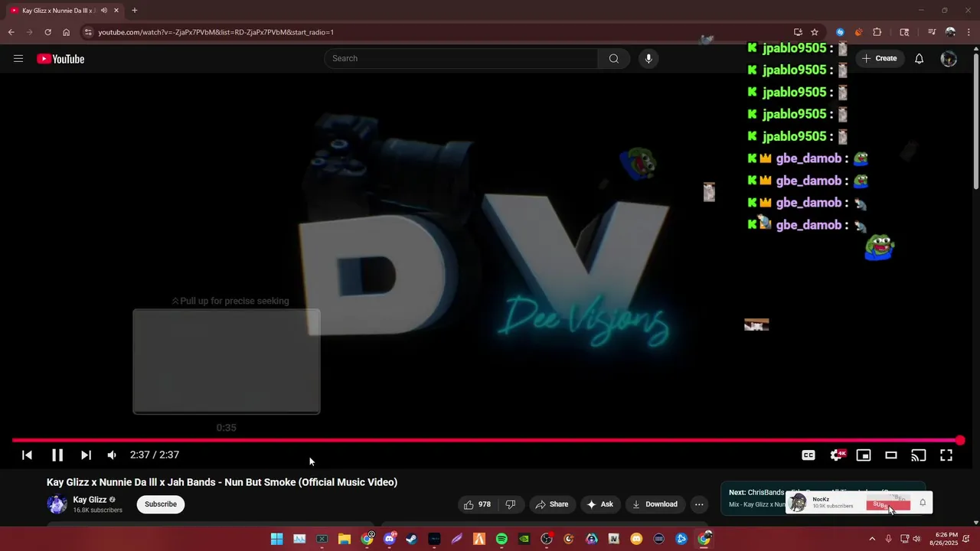Toggle closed captions
This screenshot has width=980, height=551.
pos(808,455)
